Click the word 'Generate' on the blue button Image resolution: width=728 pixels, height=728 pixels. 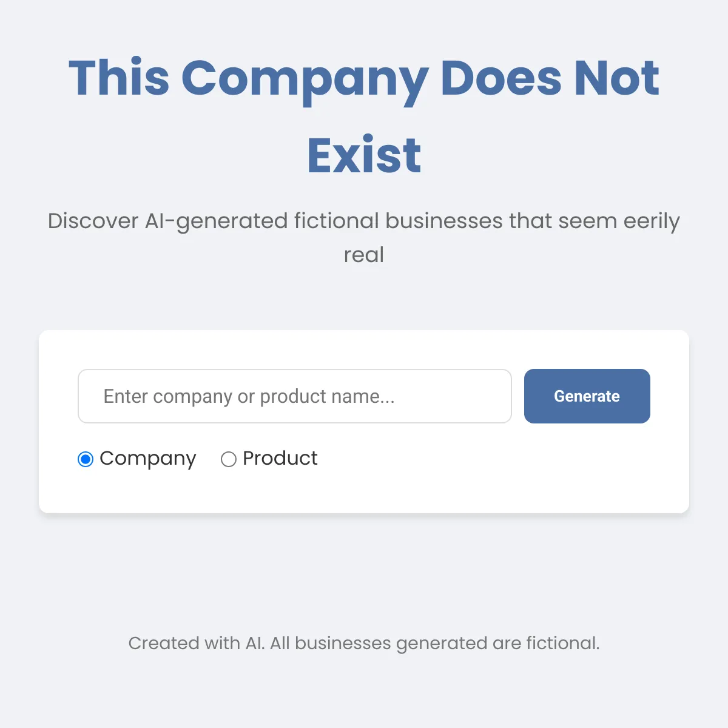[587, 396]
